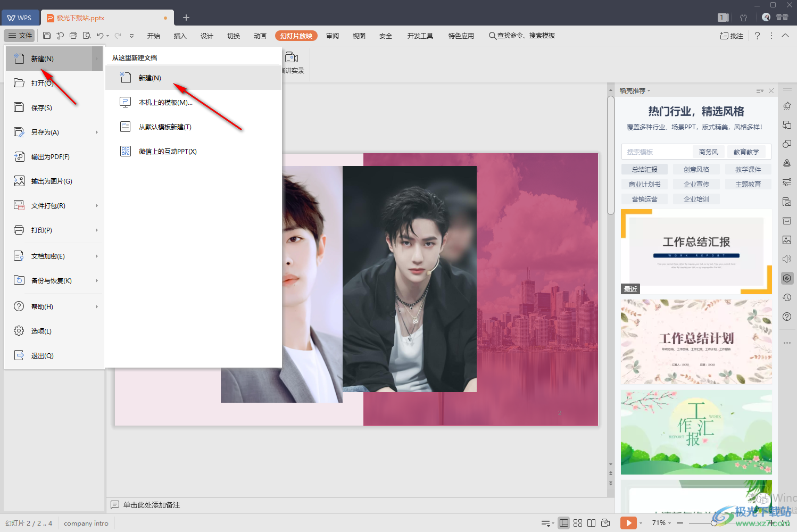Click the Print icon in quick toolbar
This screenshot has width=797, height=532.
73,36
